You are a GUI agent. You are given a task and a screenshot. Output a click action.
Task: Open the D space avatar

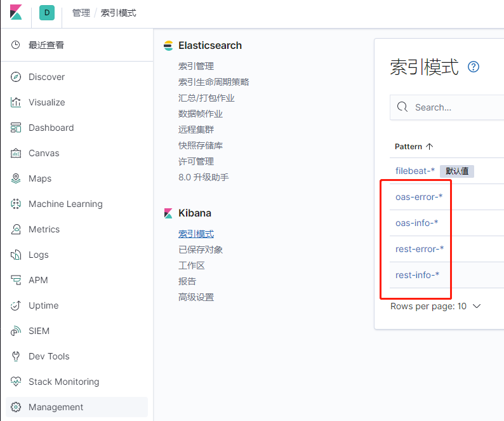click(x=47, y=13)
